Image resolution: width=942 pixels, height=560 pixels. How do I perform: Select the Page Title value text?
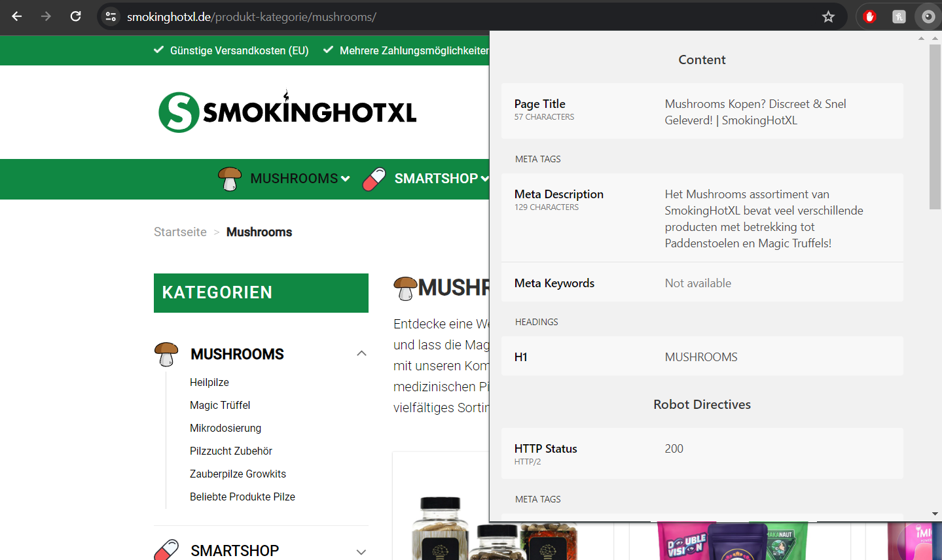click(x=755, y=112)
